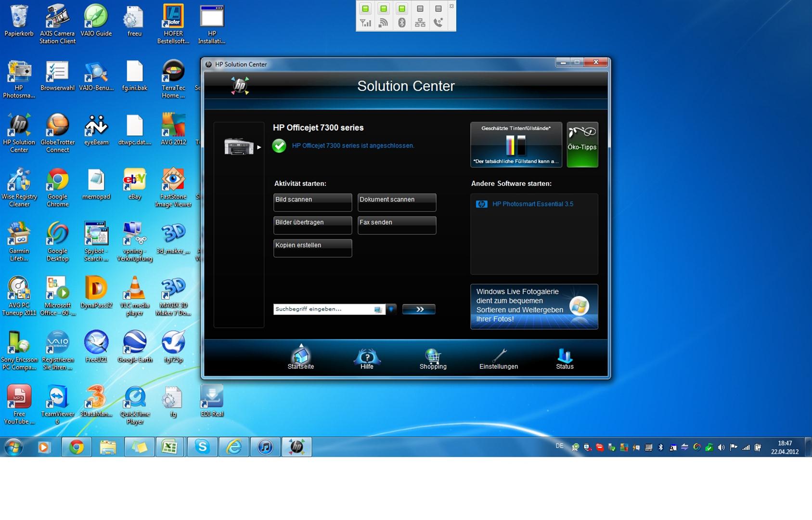
Task: Open HP Photosmart Essential 3.5 link
Action: tap(532, 204)
